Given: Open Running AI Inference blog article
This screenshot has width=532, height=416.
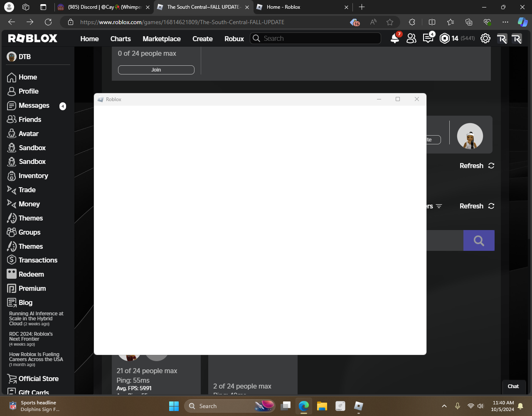Looking at the screenshot, I should pyautogui.click(x=36, y=319).
